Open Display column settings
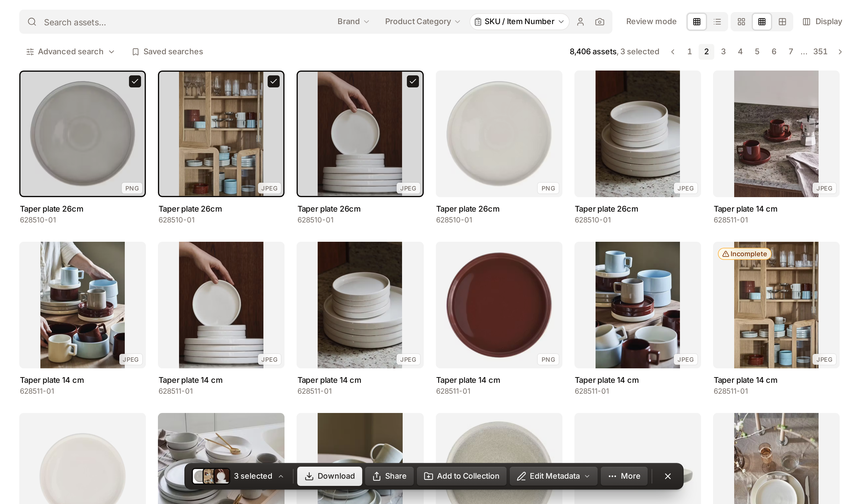Screen dimensions: 868x504 point(822,22)
